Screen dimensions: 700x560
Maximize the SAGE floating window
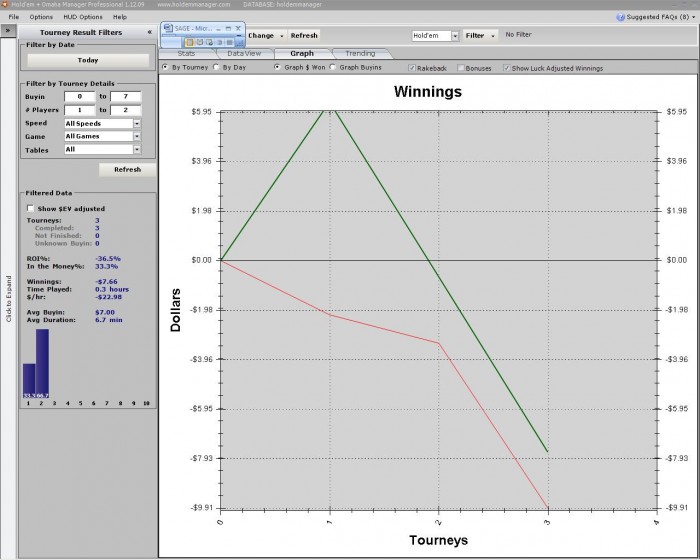228,28
